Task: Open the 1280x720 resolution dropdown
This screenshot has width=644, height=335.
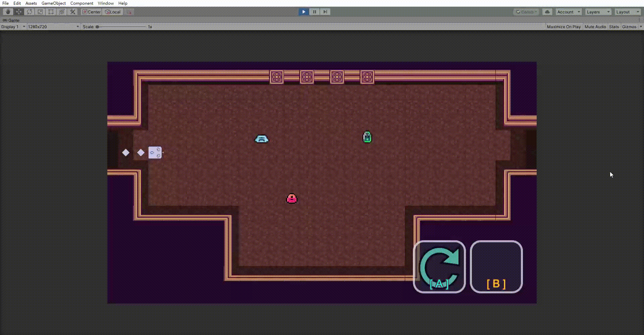Action: tap(53, 27)
